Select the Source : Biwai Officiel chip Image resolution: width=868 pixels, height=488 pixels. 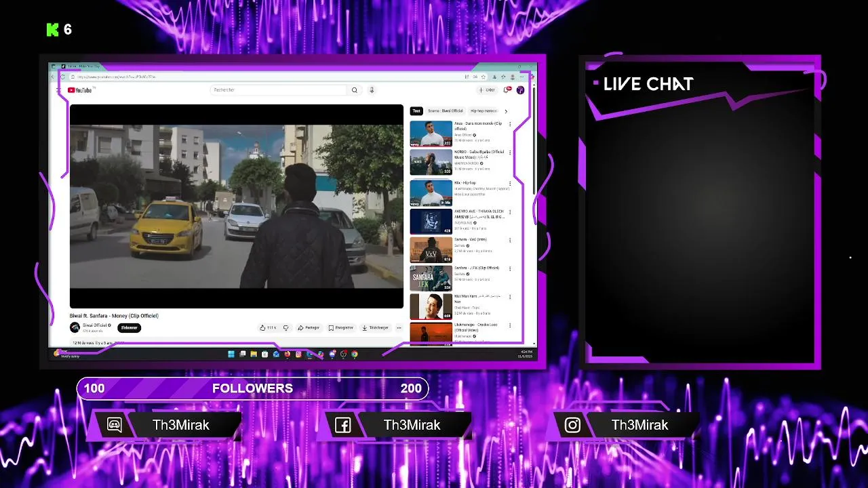coord(445,110)
